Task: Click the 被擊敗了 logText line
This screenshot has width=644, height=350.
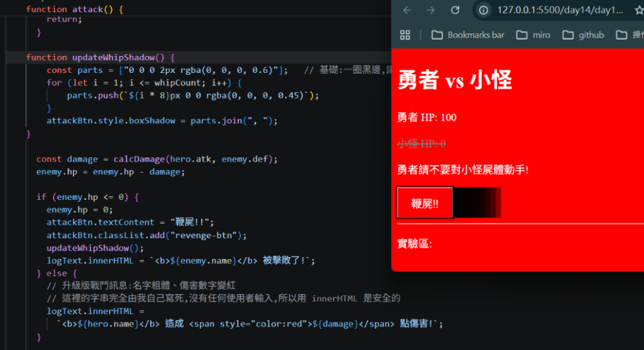Action: point(180,261)
